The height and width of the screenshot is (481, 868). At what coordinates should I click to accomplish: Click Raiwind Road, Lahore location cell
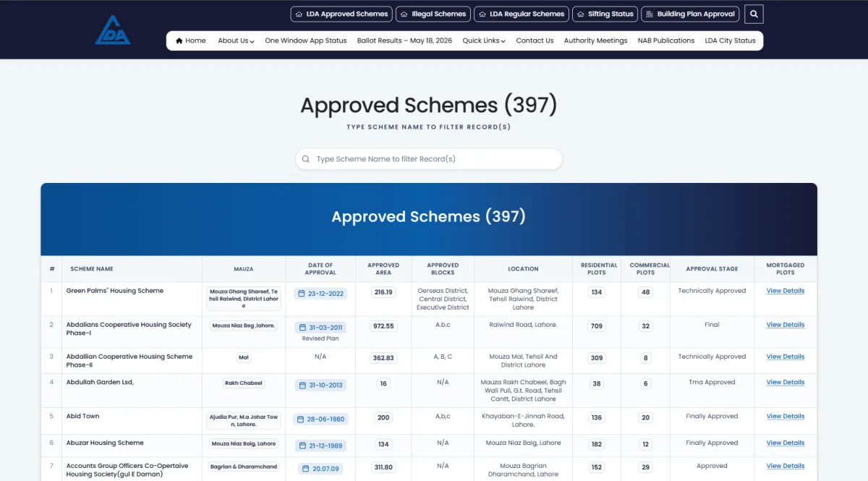point(523,325)
